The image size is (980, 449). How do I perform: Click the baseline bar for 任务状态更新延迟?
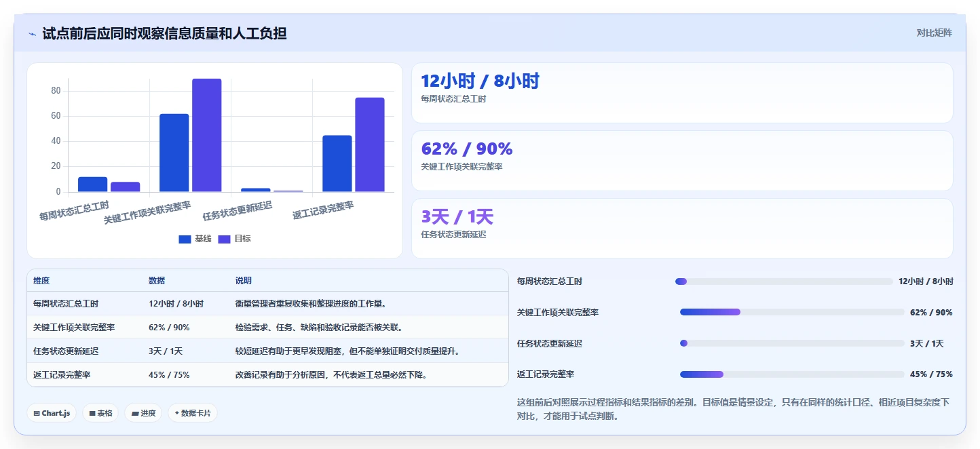256,190
